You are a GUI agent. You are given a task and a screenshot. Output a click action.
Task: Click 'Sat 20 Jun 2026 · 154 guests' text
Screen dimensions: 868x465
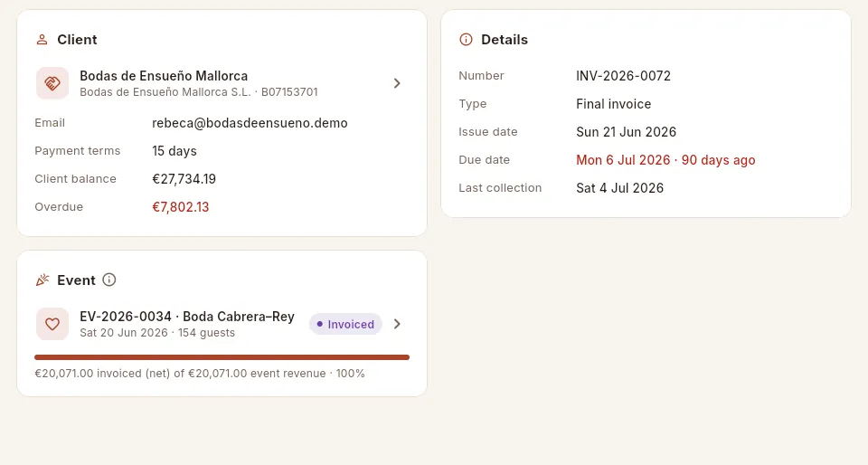tap(157, 333)
